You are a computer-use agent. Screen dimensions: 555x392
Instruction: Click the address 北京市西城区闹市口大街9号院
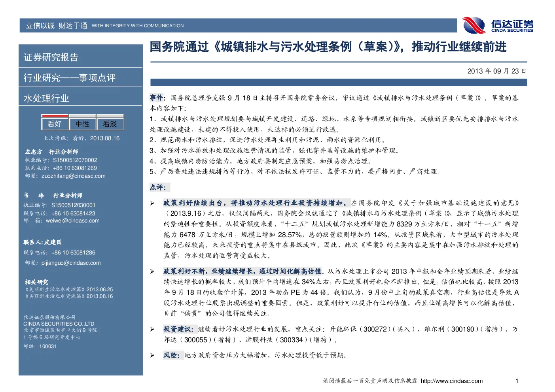click(60, 330)
